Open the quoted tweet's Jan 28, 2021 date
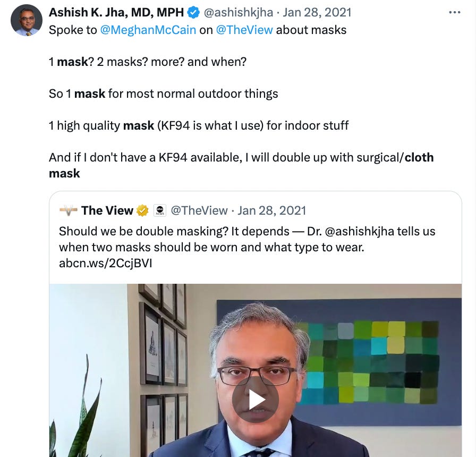 [271, 210]
